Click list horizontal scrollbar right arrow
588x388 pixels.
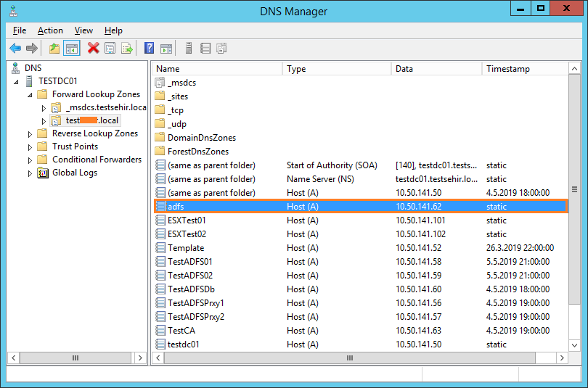pyautogui.click(x=562, y=358)
